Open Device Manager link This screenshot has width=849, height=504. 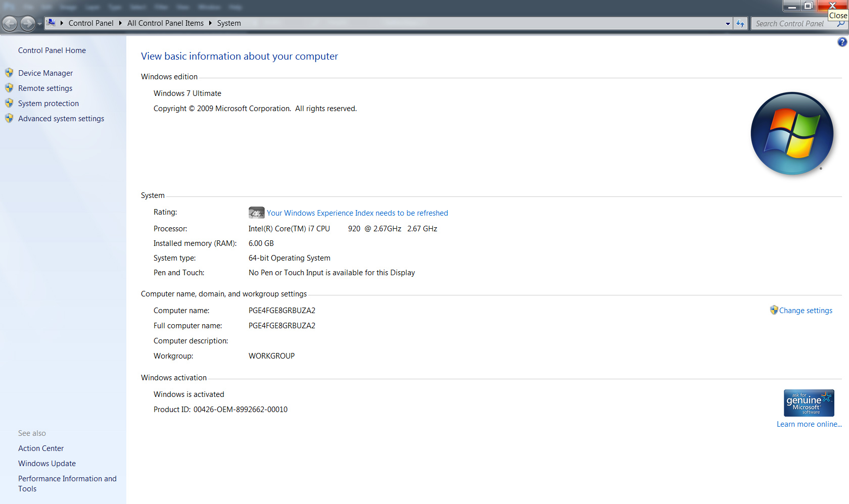pyautogui.click(x=45, y=73)
